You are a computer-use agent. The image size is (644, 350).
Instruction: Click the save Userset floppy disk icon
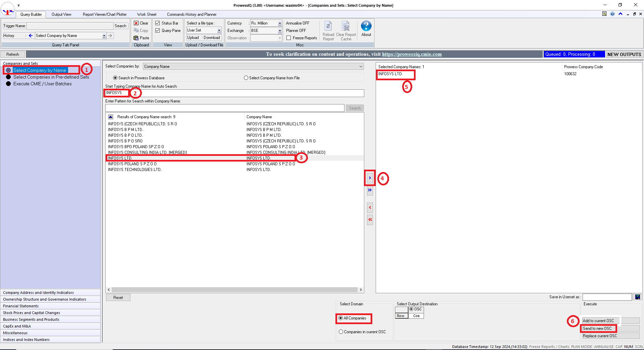coord(638,297)
